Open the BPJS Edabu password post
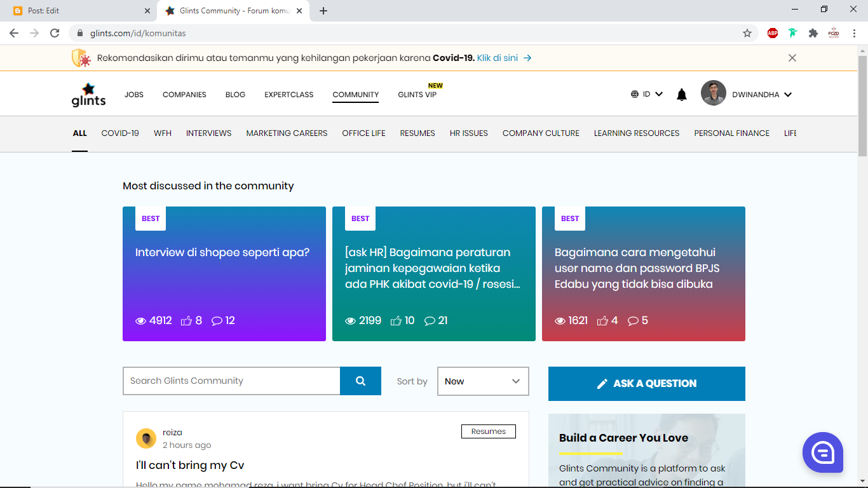This screenshot has height=488, width=868. pos(637,268)
